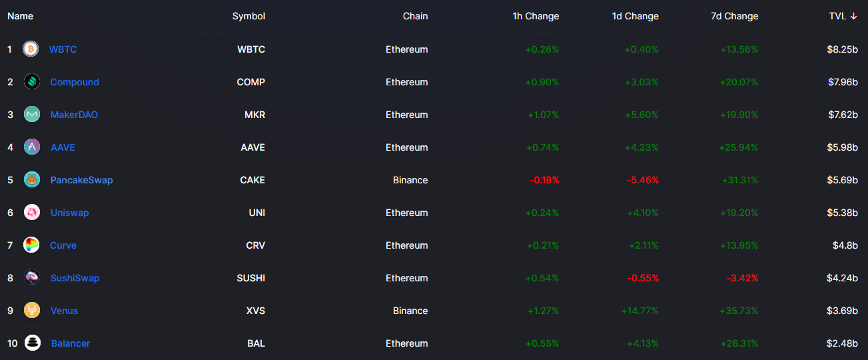Screen dimensions: 868x360
Task: Click the Curve rainbow logo icon
Action: (x=31, y=245)
